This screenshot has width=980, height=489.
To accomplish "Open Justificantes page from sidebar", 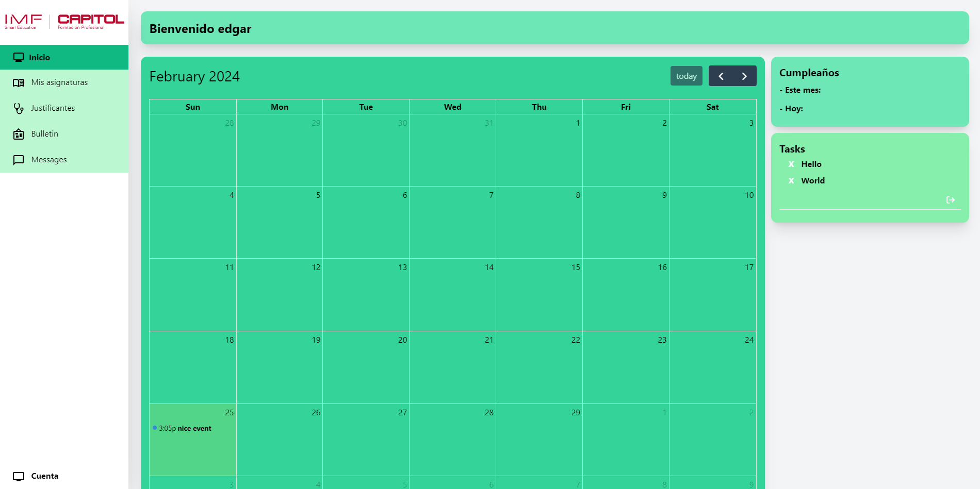I will [53, 108].
